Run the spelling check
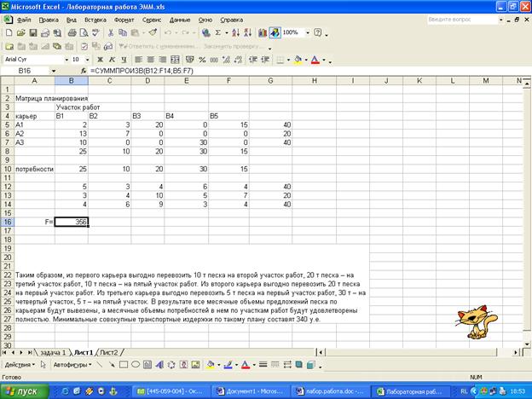Image resolution: width=532 pixels, height=399 pixels. click(95, 32)
